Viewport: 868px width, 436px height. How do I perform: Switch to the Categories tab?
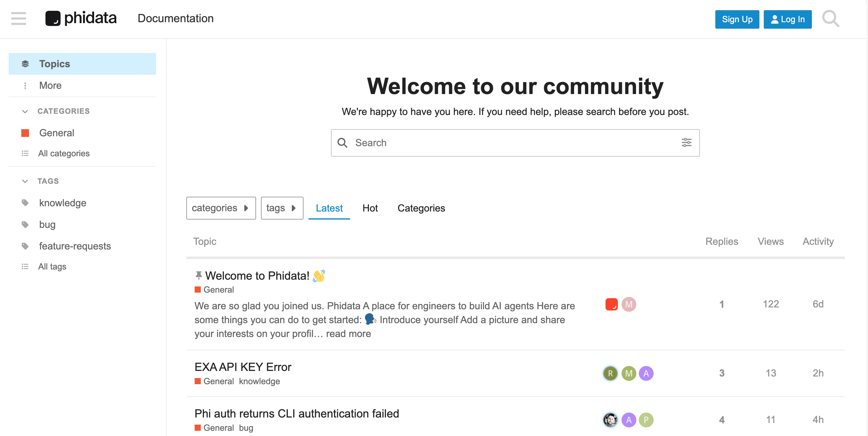pyautogui.click(x=421, y=208)
